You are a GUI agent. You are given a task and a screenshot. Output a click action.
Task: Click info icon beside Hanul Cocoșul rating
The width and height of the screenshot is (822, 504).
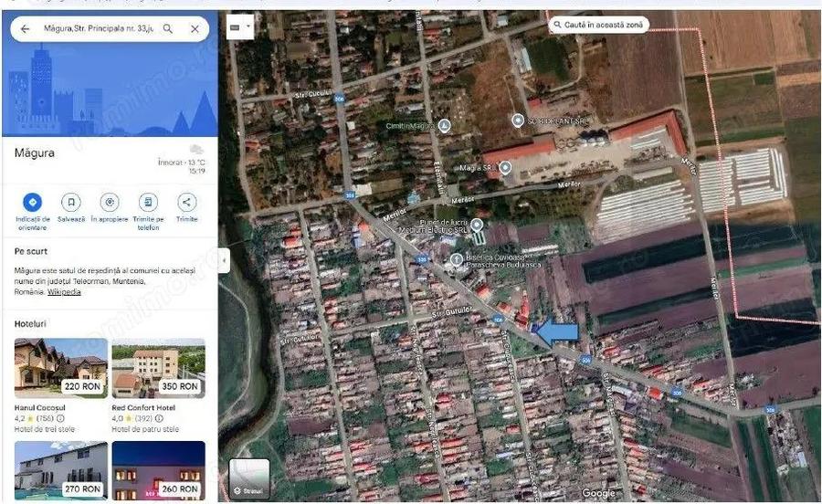(x=60, y=418)
